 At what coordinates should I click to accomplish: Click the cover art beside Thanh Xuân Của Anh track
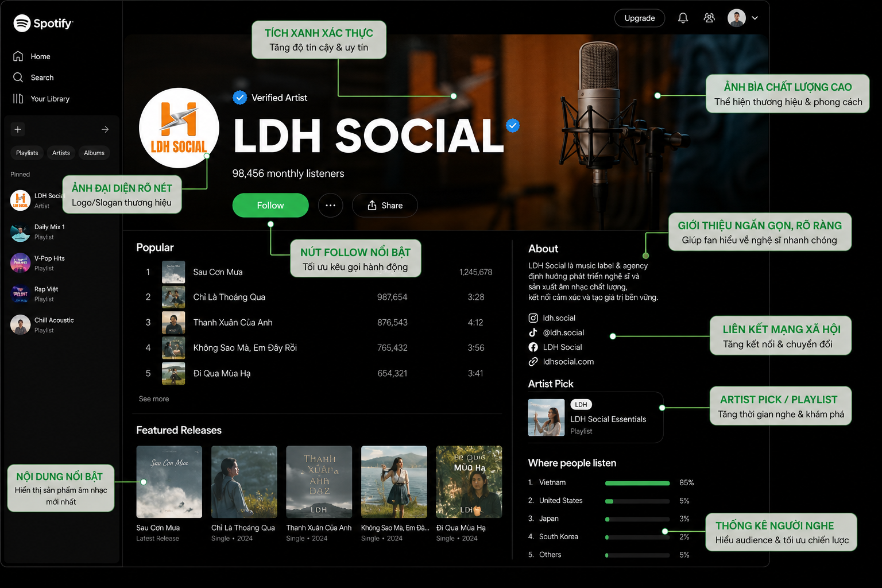(173, 323)
